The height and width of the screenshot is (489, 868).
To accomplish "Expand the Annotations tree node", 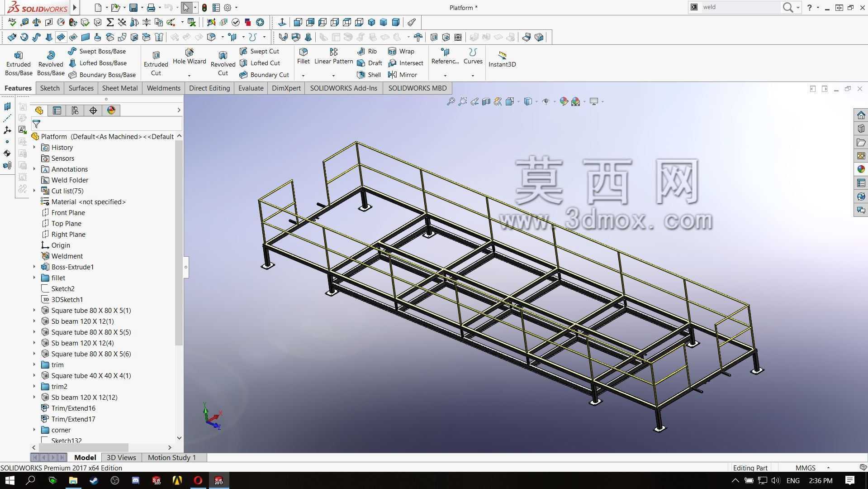I will click(34, 169).
